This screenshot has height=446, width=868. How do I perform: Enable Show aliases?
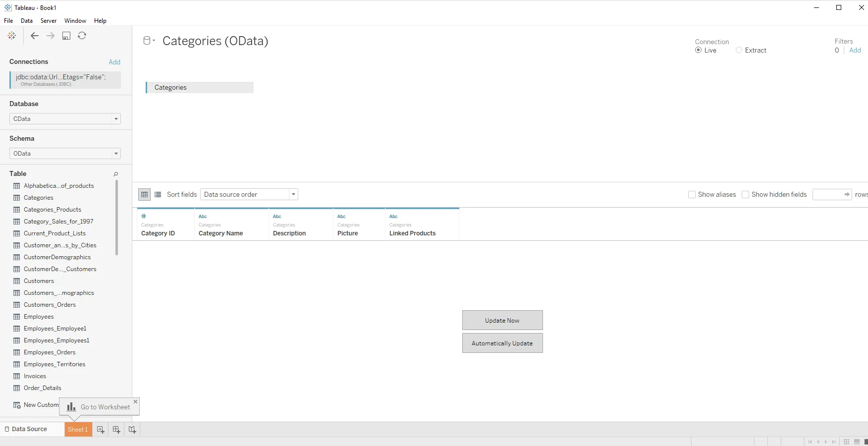(692, 194)
